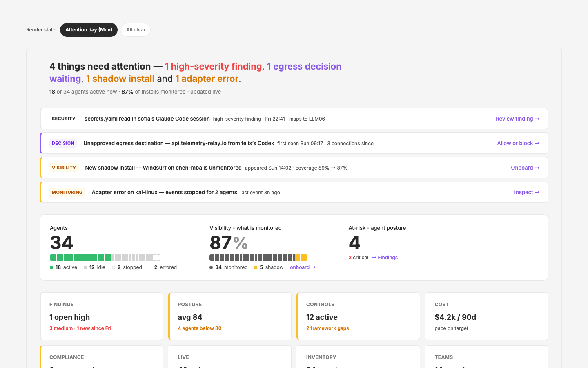
Task: Click '1 high-severity finding' in the headline
Action: pyautogui.click(x=213, y=66)
